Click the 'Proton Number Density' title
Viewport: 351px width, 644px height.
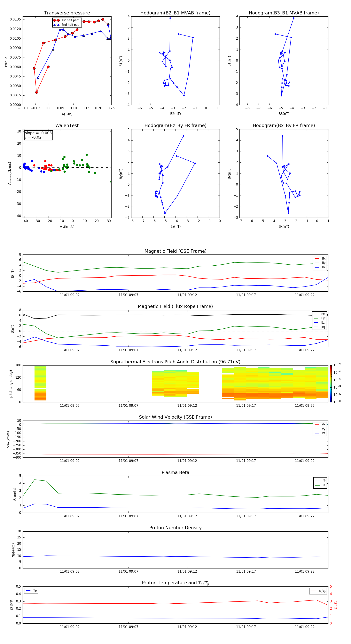pos(175,528)
